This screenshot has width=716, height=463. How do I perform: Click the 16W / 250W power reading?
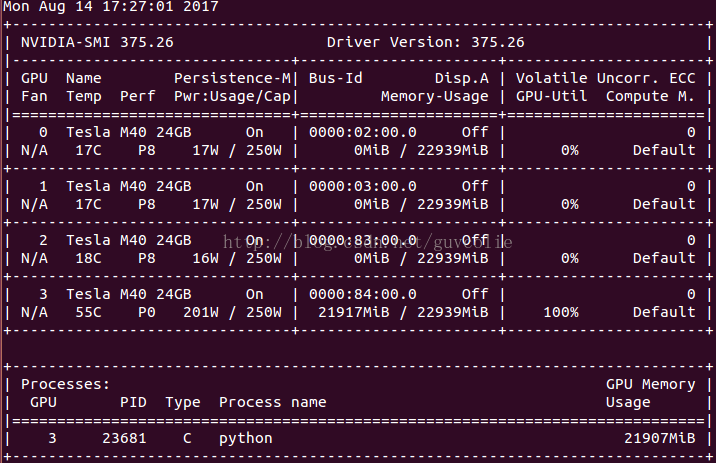pos(237,258)
